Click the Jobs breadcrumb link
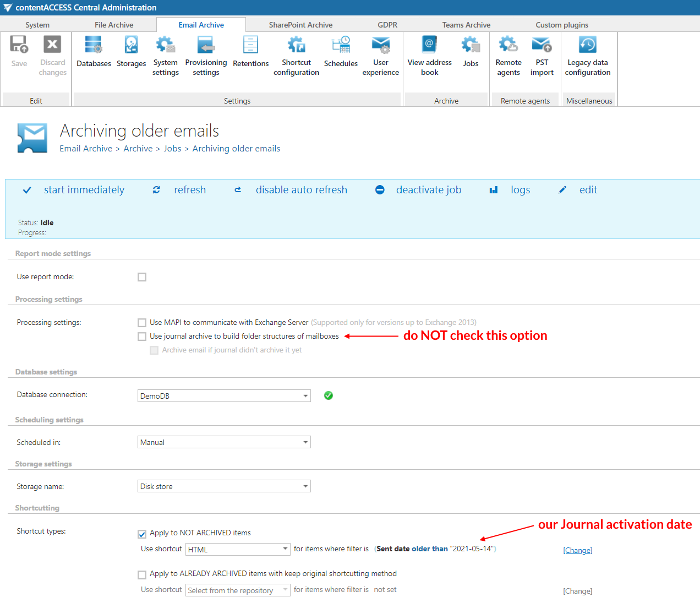The width and height of the screenshot is (700, 608). pos(172,149)
